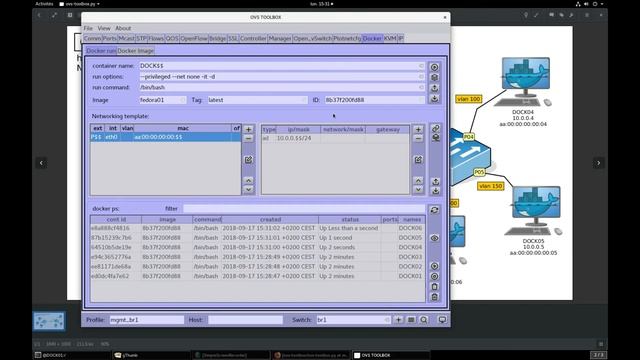This screenshot has height=360, width=640.
Task: Select the DOCK03 container row
Action: pos(258,257)
